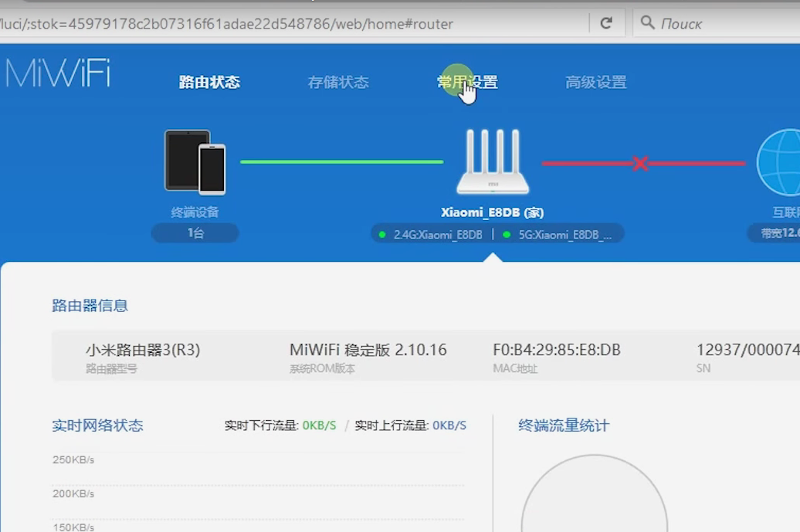Viewport: 800px width, 532px height.
Task: Click the green downstream 0KB/S value
Action: point(320,425)
